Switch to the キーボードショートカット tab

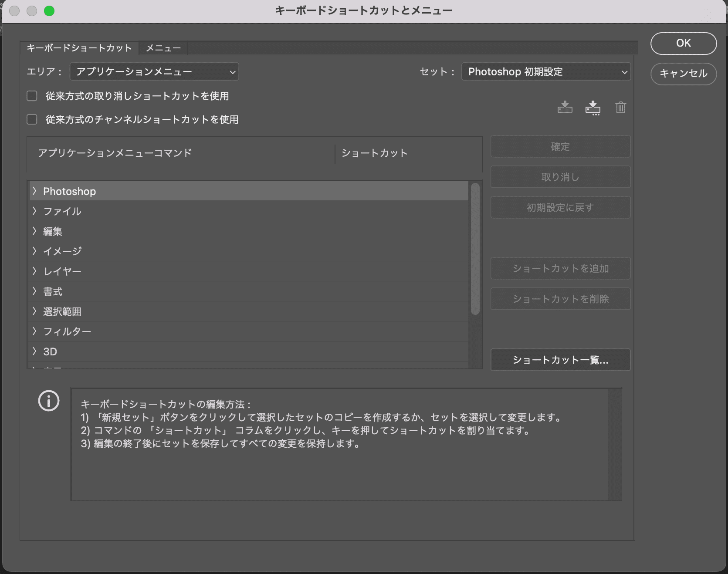click(79, 48)
